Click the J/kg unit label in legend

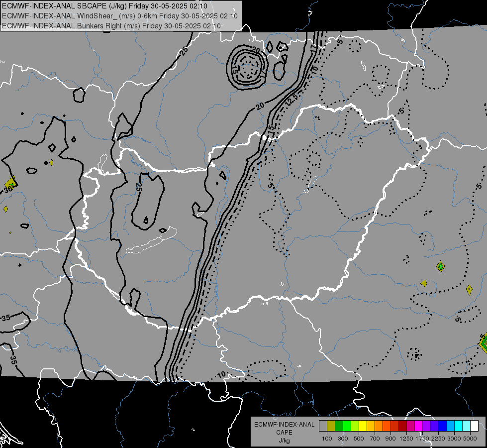284,441
